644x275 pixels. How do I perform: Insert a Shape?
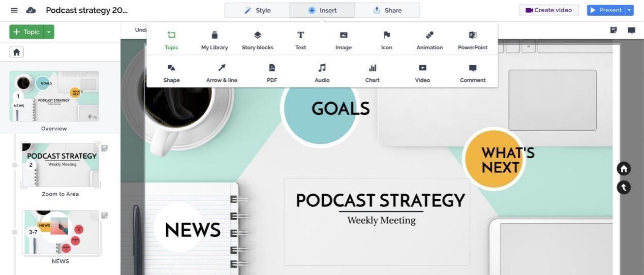pos(171,73)
